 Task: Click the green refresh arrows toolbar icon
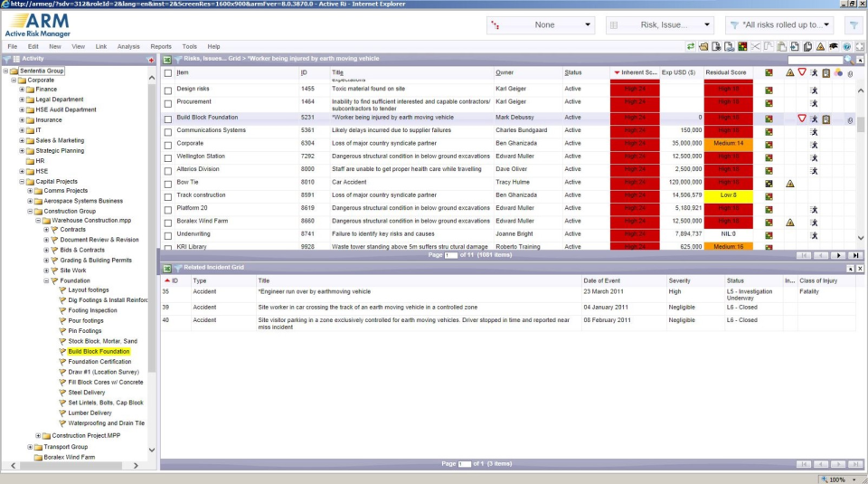(690, 46)
